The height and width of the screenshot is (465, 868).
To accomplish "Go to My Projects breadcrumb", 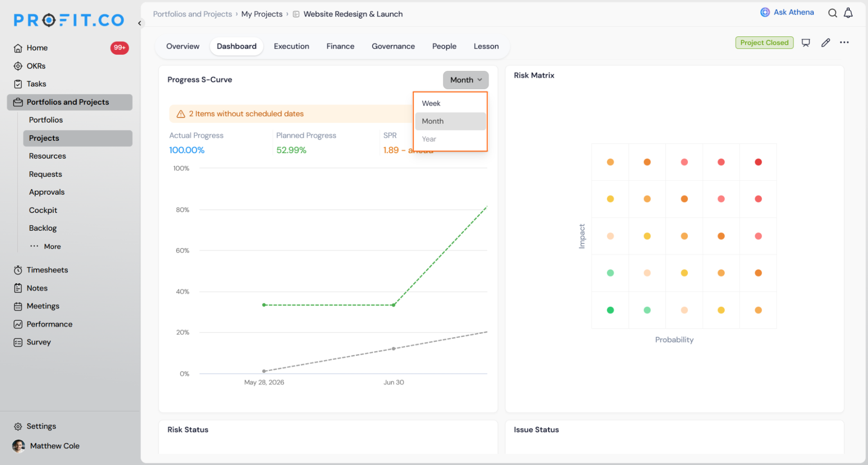I will pos(262,14).
